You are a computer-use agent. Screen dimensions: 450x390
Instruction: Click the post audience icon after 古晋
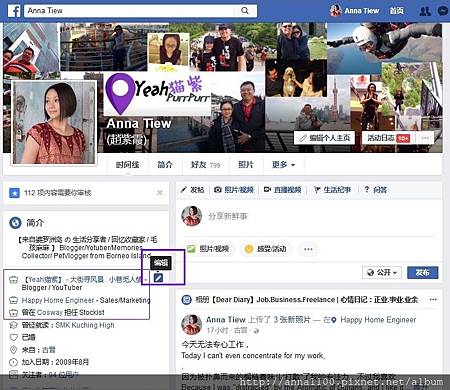tap(256, 331)
